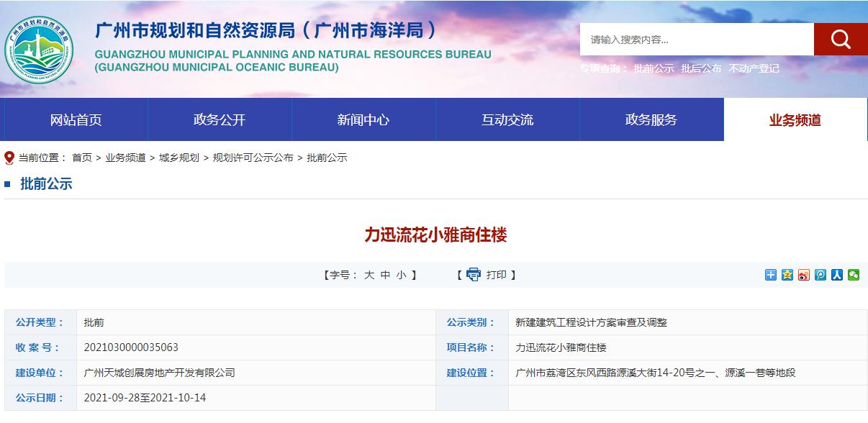
Task: Share through the Renren icon
Action: click(836, 274)
